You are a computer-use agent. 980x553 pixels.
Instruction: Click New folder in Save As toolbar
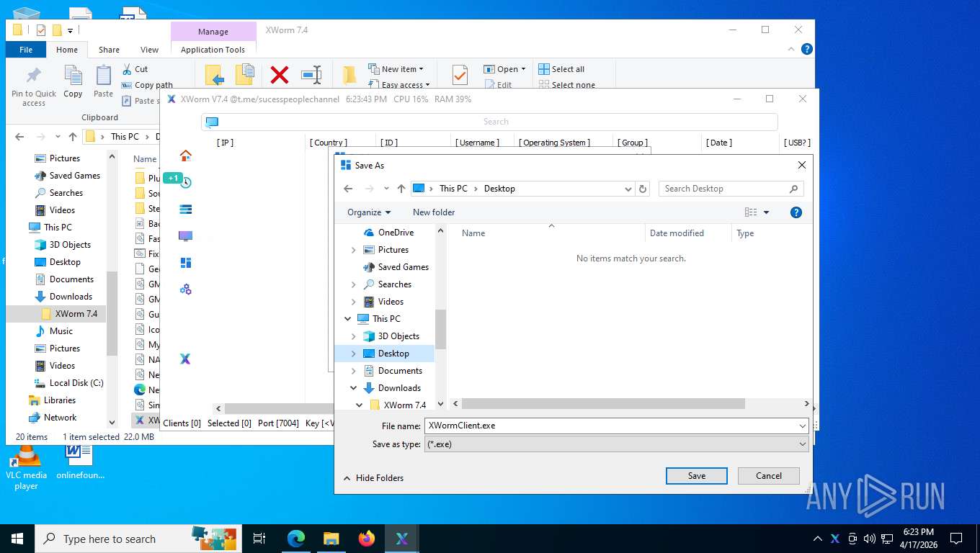[x=434, y=212]
